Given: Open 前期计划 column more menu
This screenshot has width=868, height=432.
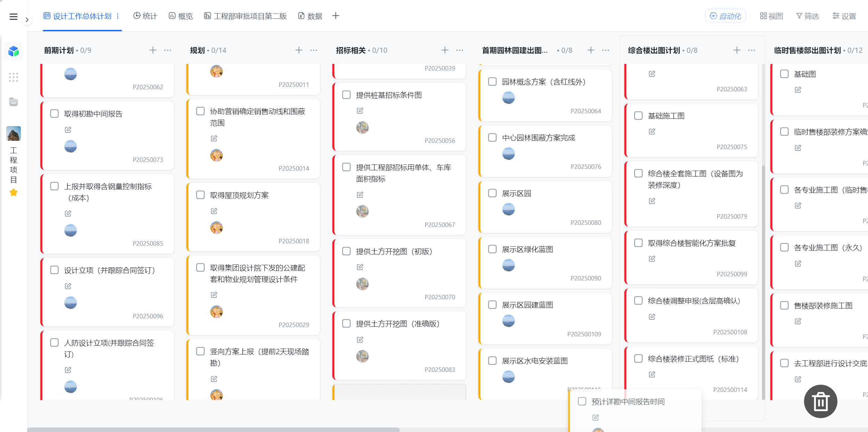Looking at the screenshot, I should pyautogui.click(x=168, y=50).
